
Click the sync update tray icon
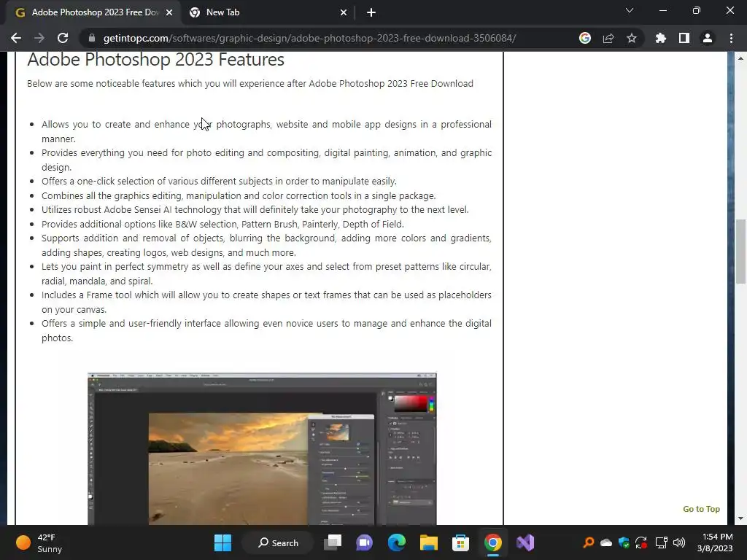point(641,542)
